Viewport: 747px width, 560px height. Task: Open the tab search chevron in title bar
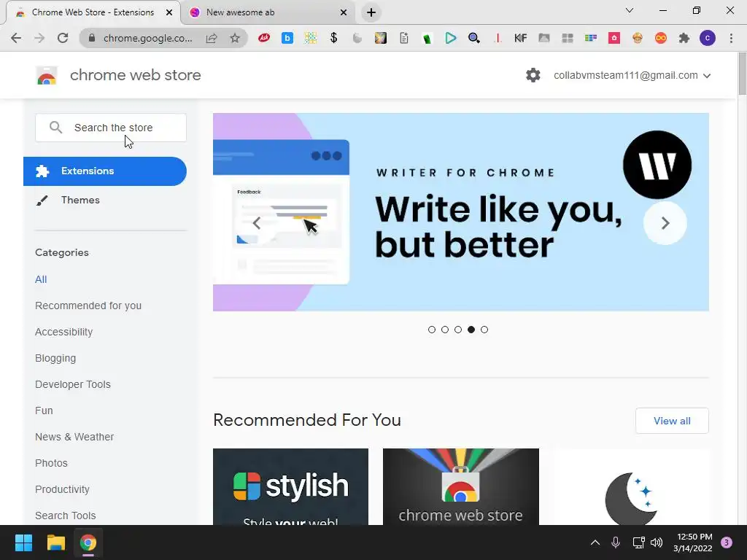(630, 10)
